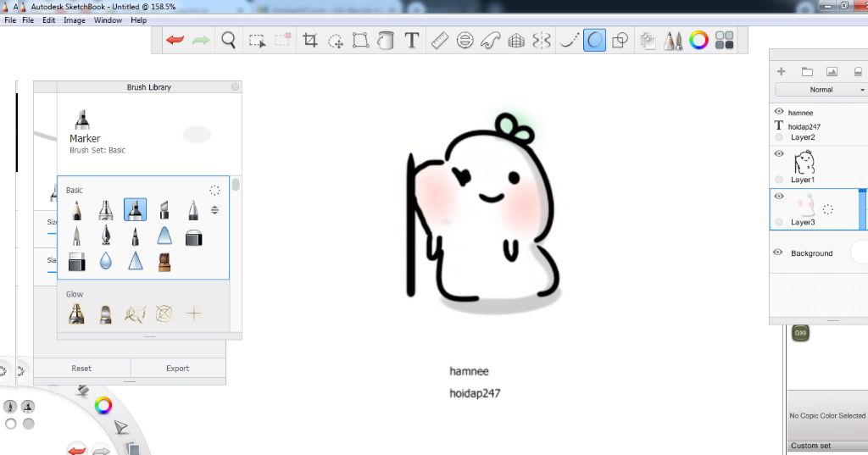Select the highlighted Marker brush
This screenshot has width=868, height=455.
tap(135, 210)
